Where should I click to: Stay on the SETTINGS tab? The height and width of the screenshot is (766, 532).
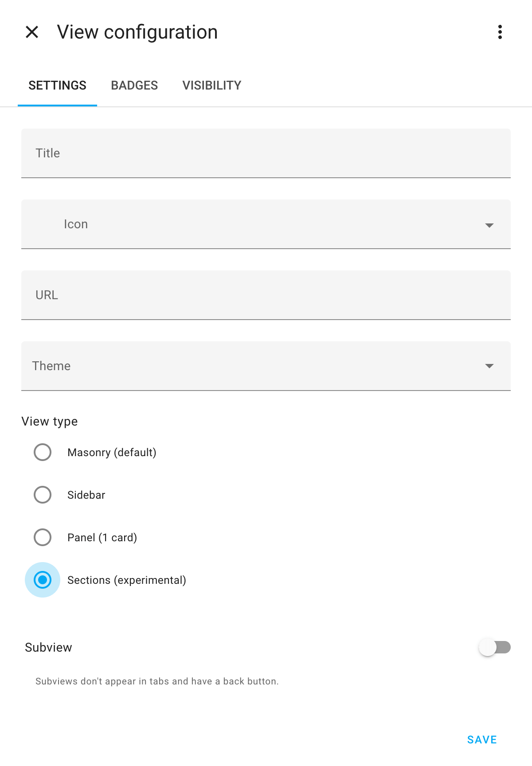coord(57,85)
